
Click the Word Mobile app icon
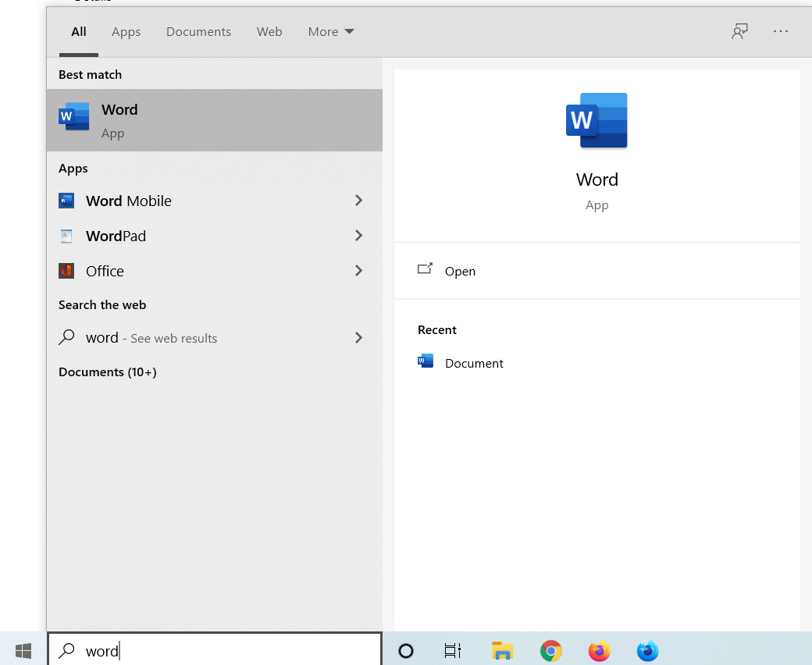coord(66,201)
